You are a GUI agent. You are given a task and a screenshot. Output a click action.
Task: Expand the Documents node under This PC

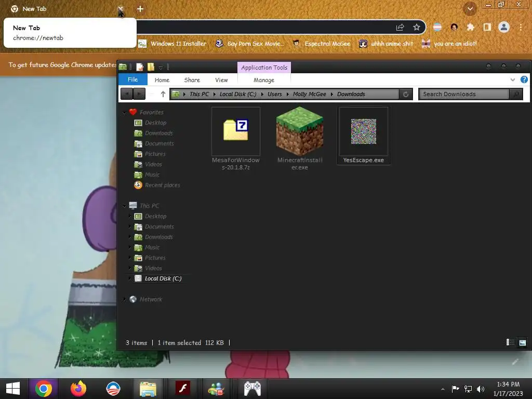(130, 227)
